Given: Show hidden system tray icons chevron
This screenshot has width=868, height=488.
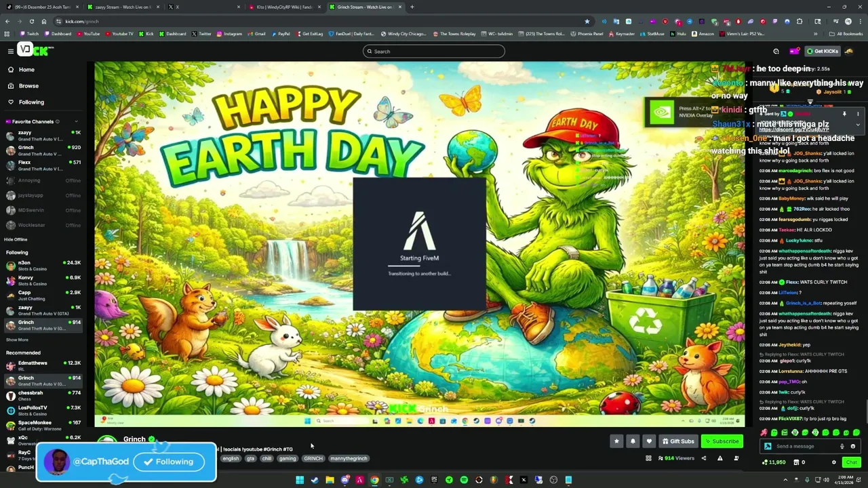Looking at the screenshot, I should (x=785, y=480).
